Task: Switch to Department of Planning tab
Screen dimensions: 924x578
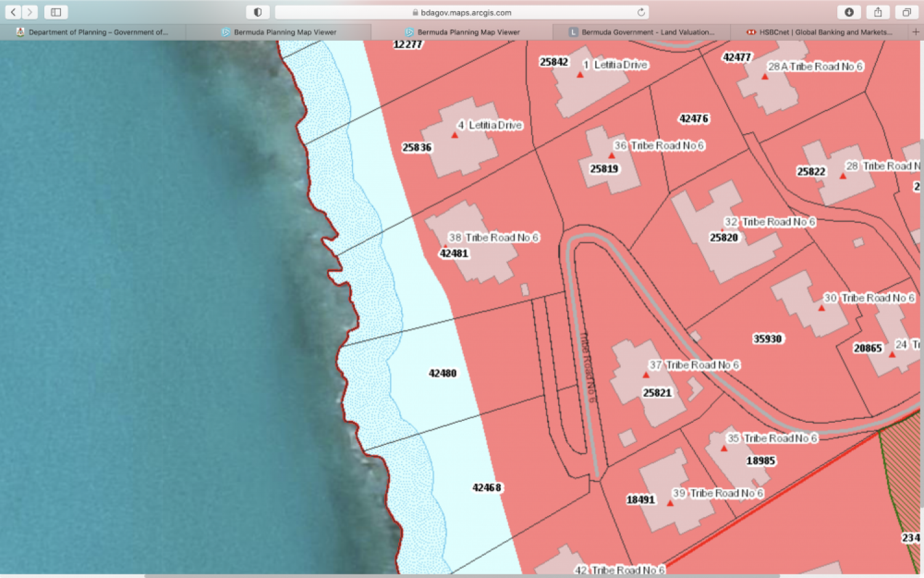Action: pyautogui.click(x=92, y=32)
